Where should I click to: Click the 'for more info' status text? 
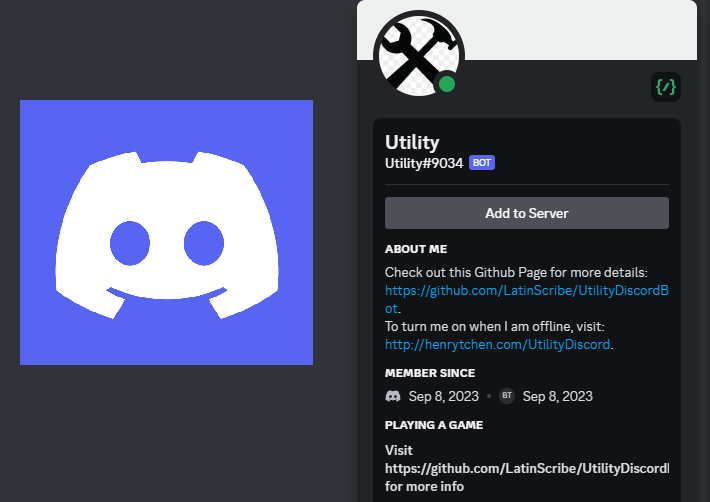tap(424, 487)
